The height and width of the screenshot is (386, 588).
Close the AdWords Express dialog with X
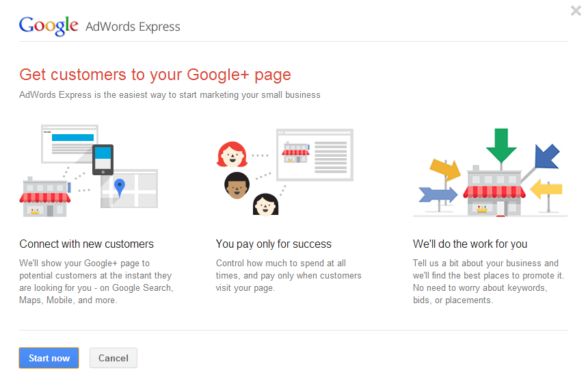click(x=576, y=10)
